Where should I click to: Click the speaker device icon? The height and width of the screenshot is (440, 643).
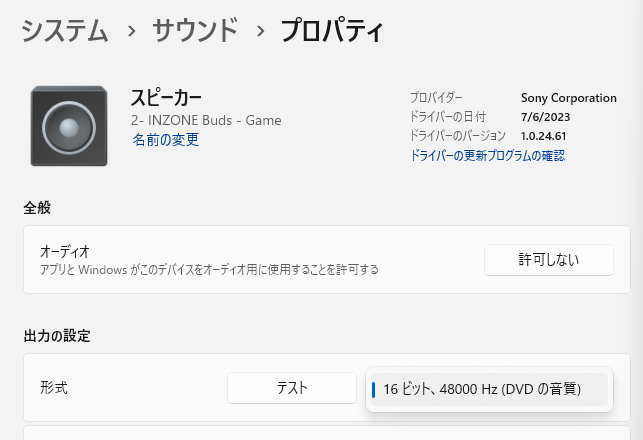point(69,126)
